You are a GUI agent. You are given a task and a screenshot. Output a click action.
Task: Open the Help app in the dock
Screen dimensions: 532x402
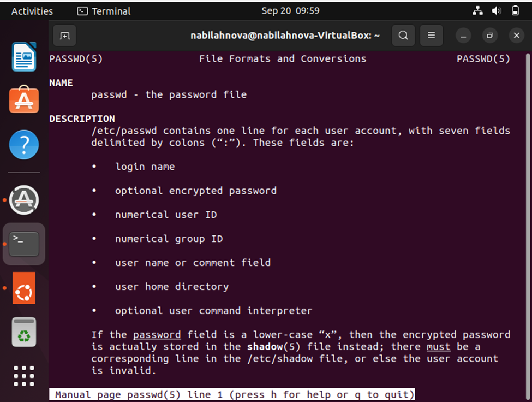pos(24,145)
